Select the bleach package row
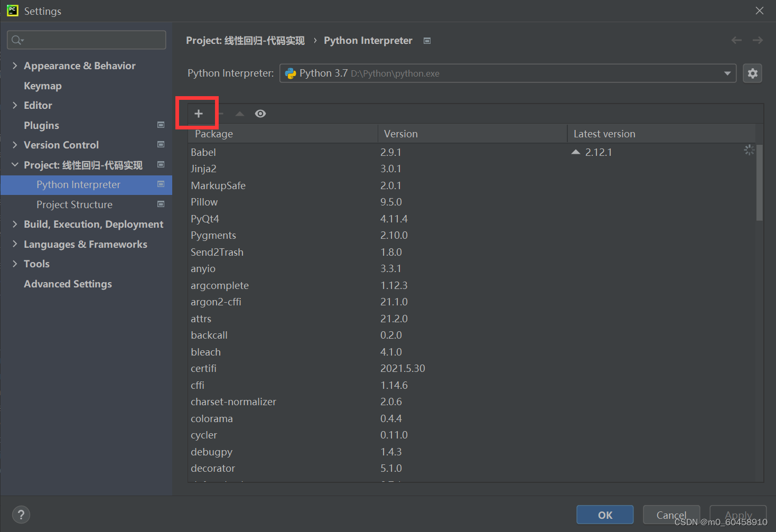 (472, 352)
